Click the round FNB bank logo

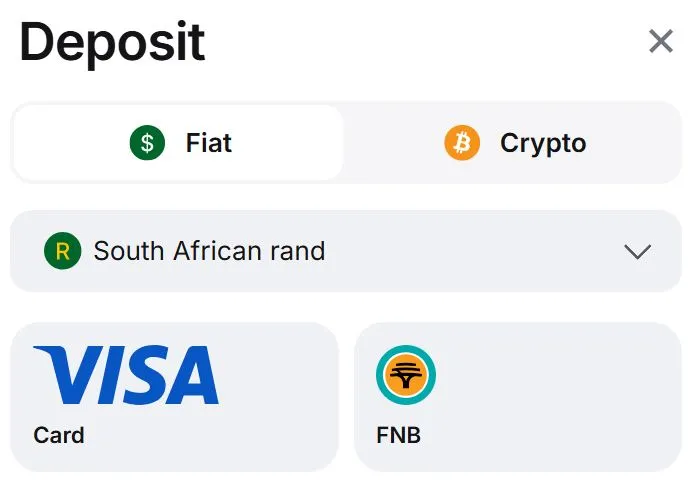coord(406,375)
